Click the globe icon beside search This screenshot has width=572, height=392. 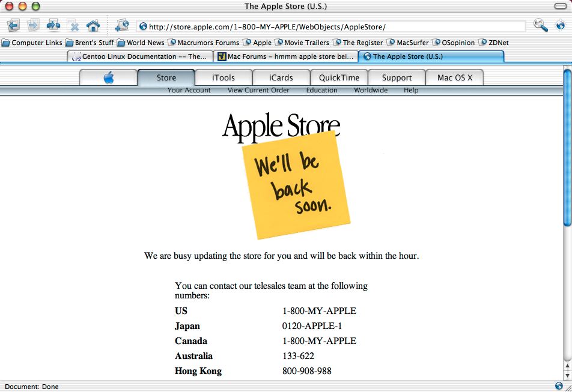[x=560, y=25]
